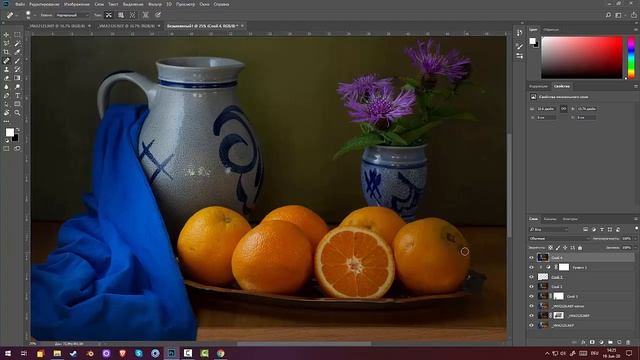The width and height of the screenshot is (640, 360).
Task: Select the History Brush tool
Action: click(x=17, y=69)
